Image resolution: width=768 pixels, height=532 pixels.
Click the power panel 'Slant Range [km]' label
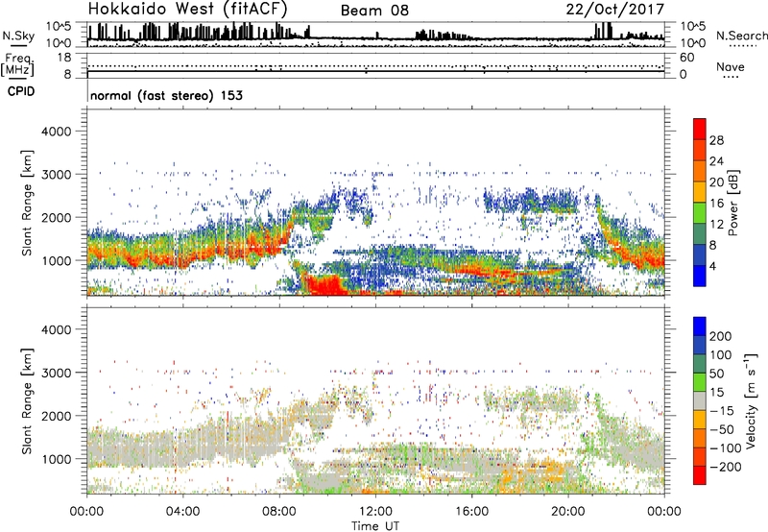pyautogui.click(x=27, y=203)
